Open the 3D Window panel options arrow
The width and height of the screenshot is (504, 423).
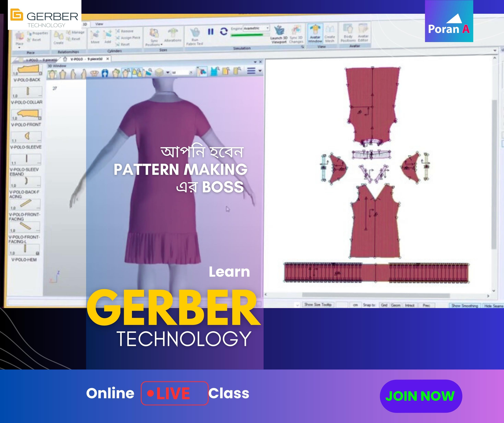click(x=255, y=62)
